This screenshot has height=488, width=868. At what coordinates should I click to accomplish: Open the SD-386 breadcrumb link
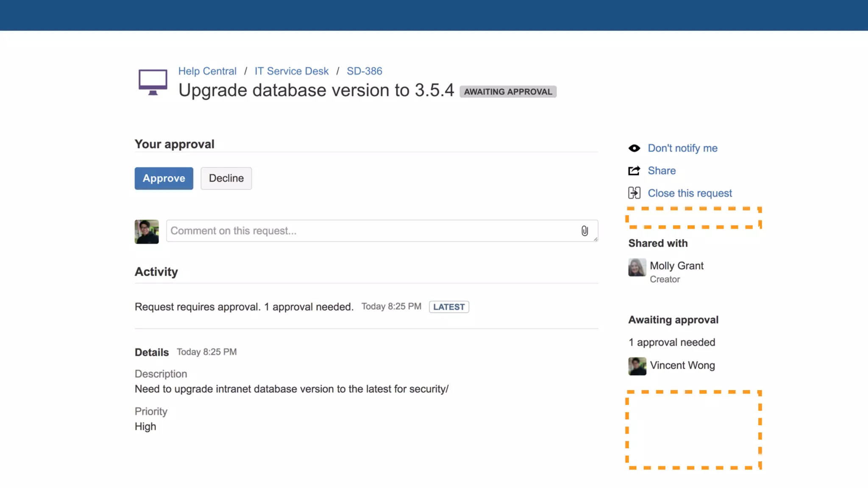pos(364,71)
